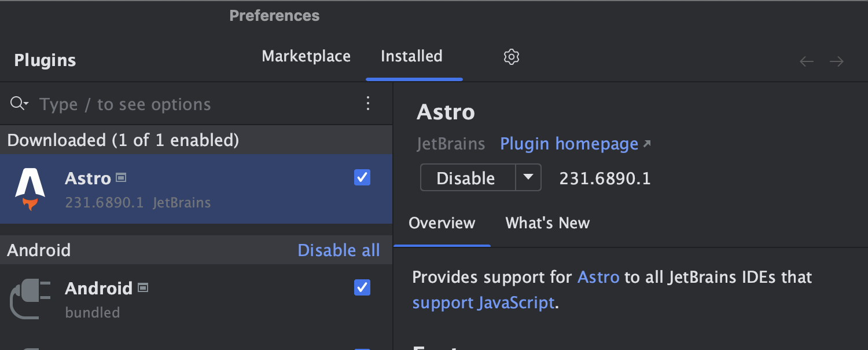Switch to the Marketplace tab
The image size is (868, 350).
coord(306,56)
